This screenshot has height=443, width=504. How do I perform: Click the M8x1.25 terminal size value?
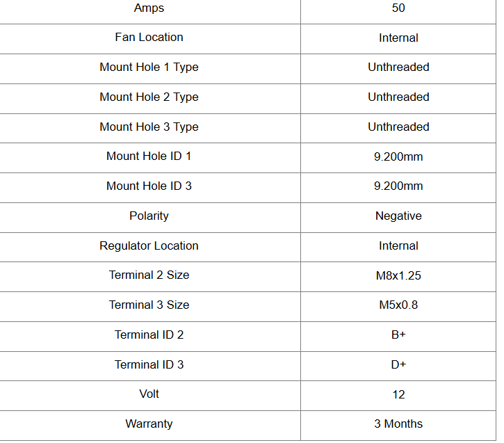(398, 276)
